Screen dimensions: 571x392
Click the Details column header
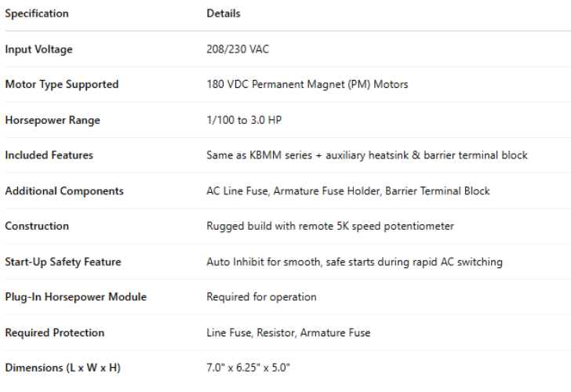224,13
